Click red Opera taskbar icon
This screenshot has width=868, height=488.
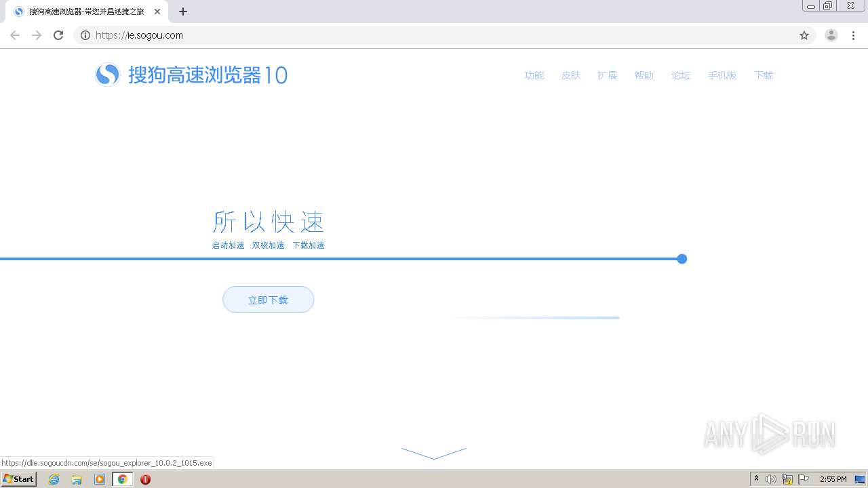pyautogui.click(x=145, y=479)
